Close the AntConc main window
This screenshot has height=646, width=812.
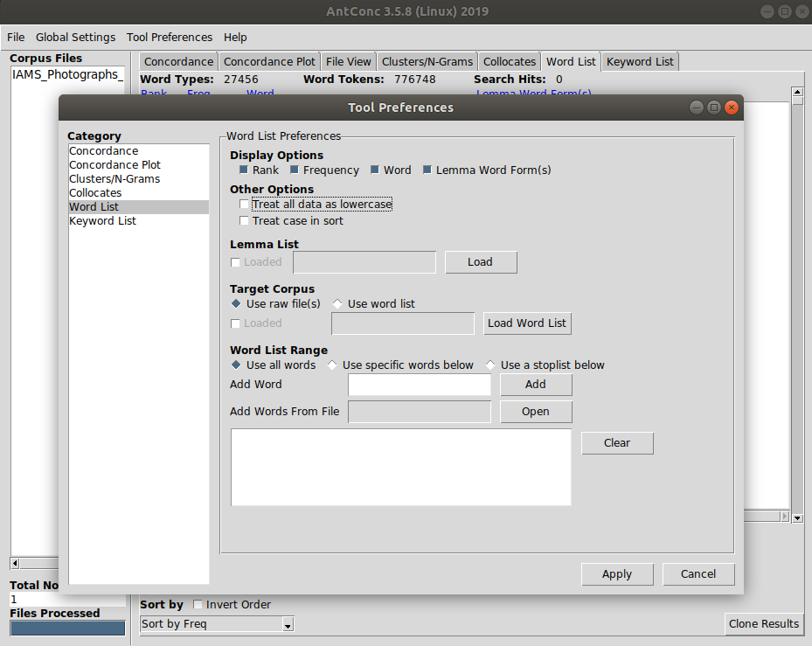[x=803, y=11]
